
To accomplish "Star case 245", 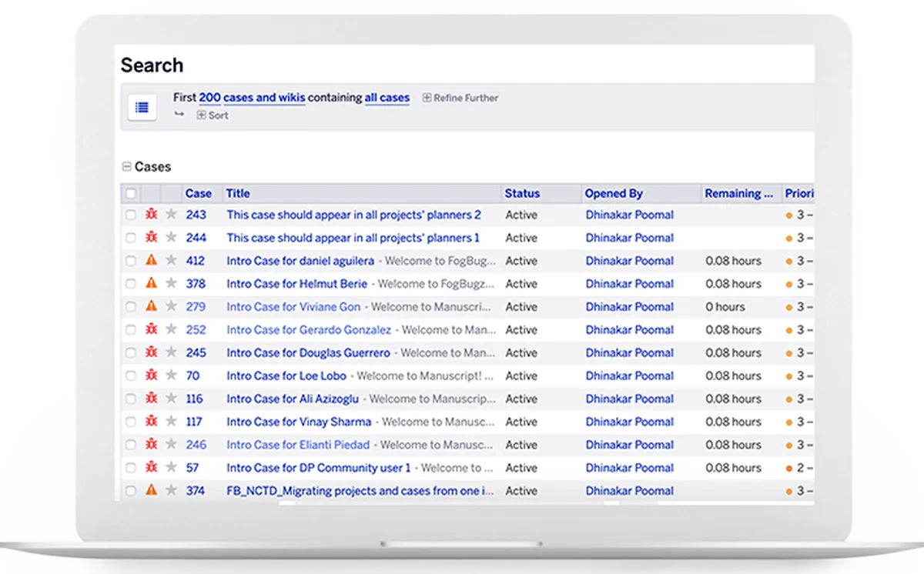I will [x=171, y=352].
